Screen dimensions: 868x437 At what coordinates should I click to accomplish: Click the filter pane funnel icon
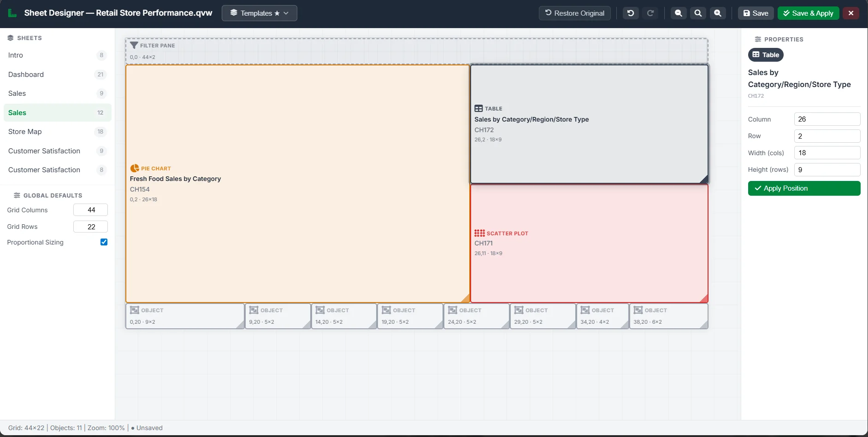134,45
